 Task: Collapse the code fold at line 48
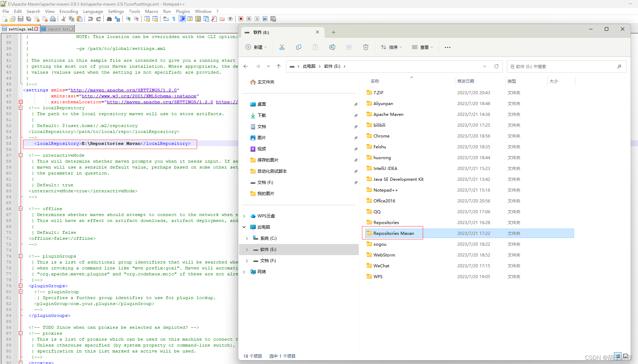(x=21, y=102)
